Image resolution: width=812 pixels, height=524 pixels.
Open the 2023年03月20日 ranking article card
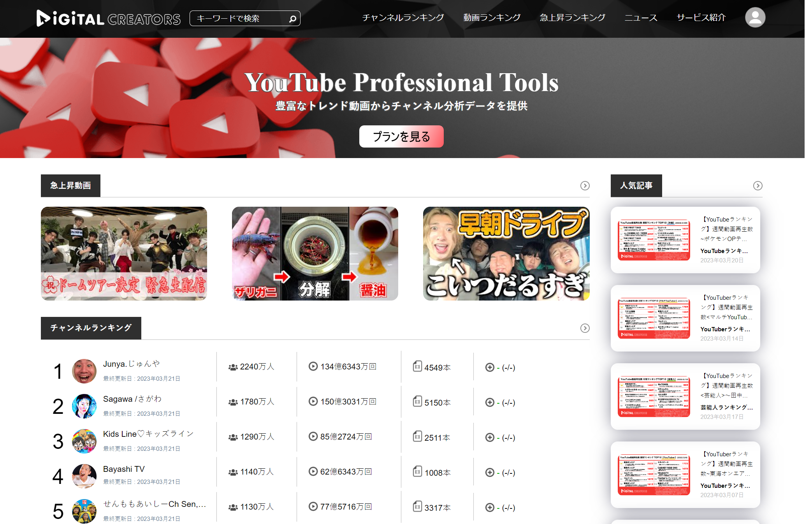685,240
